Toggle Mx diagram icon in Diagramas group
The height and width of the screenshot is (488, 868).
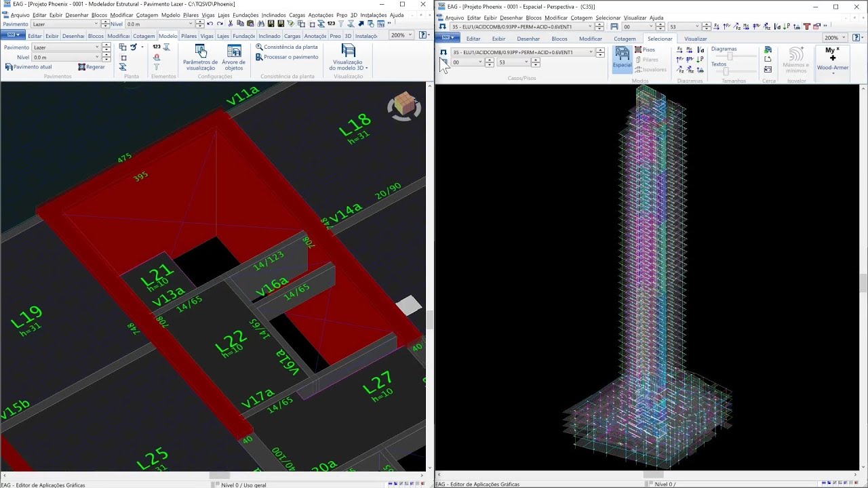[689, 49]
